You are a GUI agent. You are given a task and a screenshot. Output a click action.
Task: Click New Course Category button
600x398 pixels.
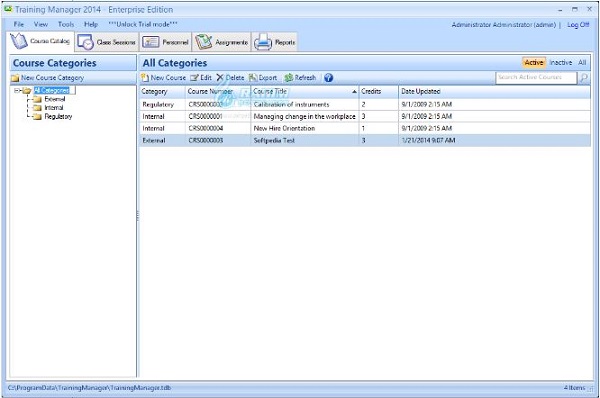[x=47, y=78]
